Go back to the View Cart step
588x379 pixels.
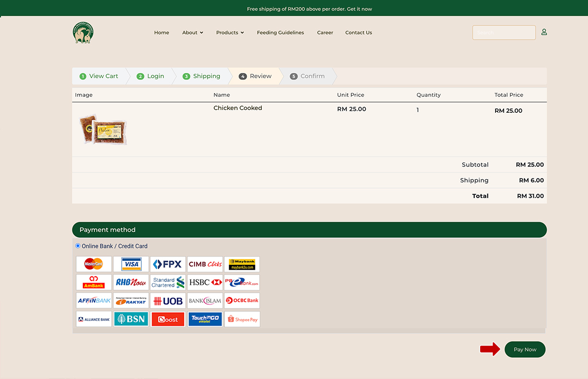(99, 76)
